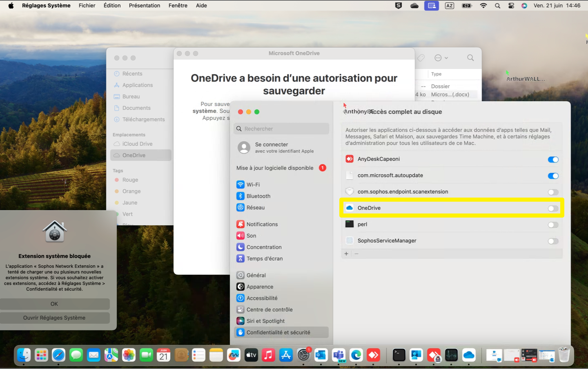Click OK in the extension blocked dialog
The width and height of the screenshot is (588, 369).
click(54, 304)
